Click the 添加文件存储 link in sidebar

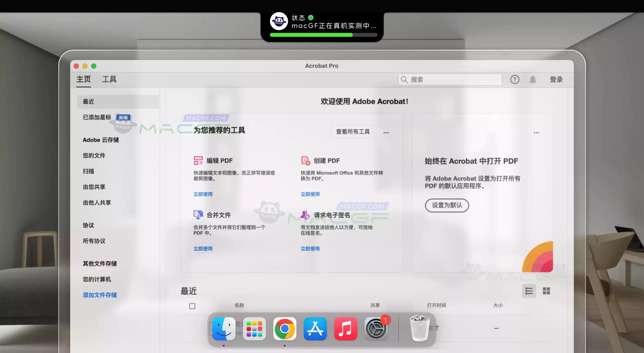click(100, 295)
